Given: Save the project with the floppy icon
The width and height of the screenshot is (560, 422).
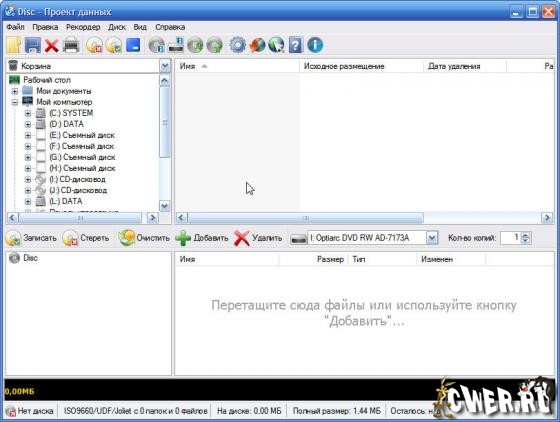Looking at the screenshot, I should [32, 45].
